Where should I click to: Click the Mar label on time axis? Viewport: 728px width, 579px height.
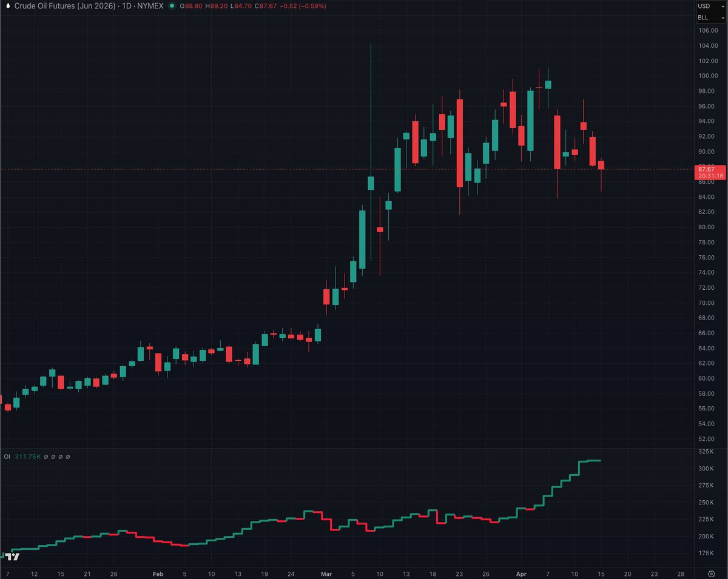point(326,574)
